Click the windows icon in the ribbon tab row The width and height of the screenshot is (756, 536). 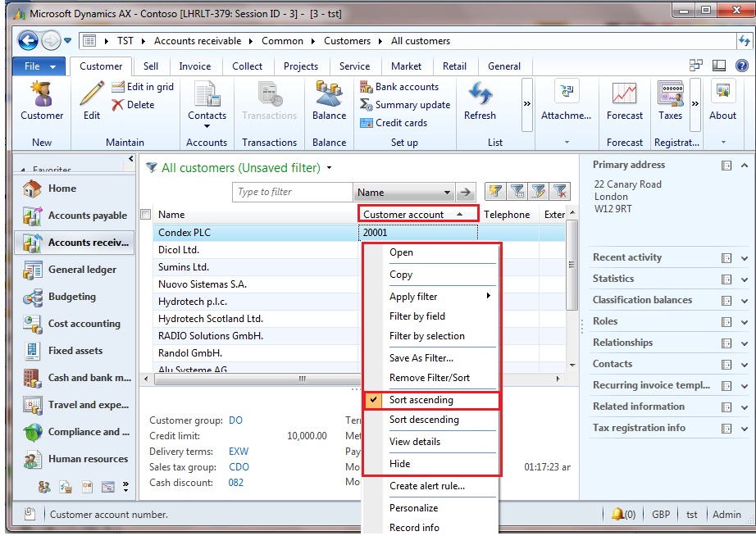[695, 66]
